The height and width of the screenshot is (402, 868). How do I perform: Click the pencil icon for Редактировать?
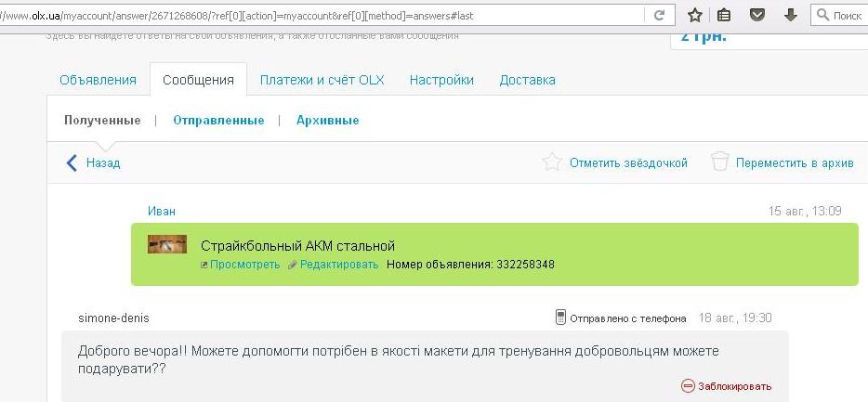tap(293, 265)
